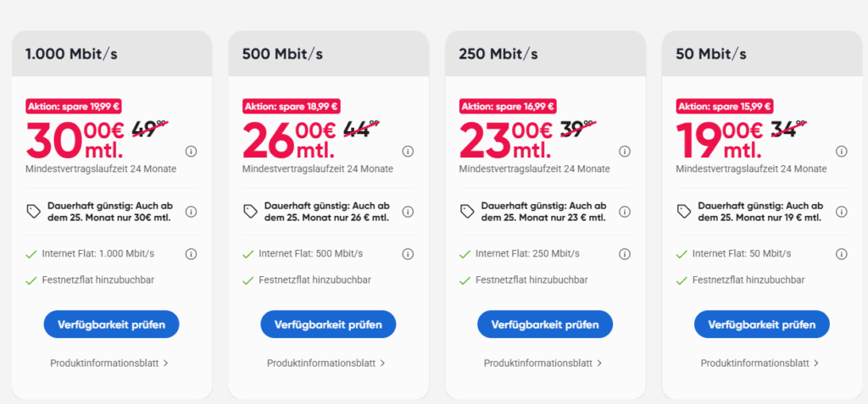Expand Produktinformationsblatt chevron of 50 Mbit/s plan

coord(816,363)
